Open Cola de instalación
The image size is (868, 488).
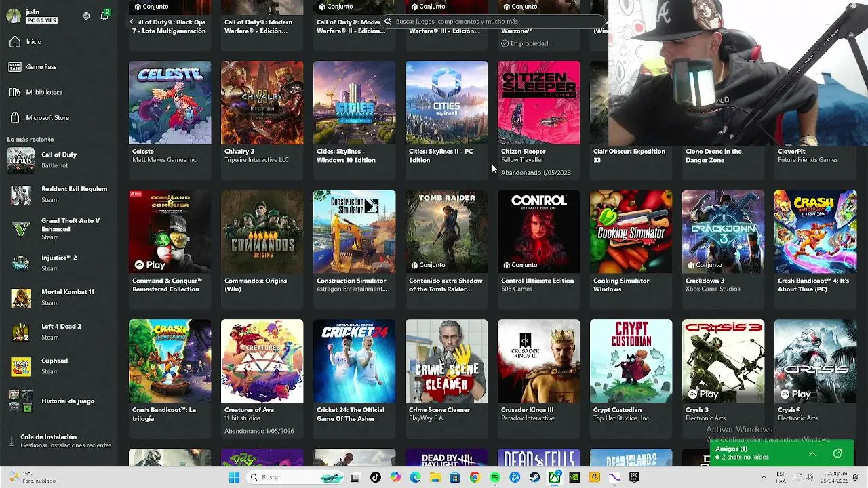58,441
